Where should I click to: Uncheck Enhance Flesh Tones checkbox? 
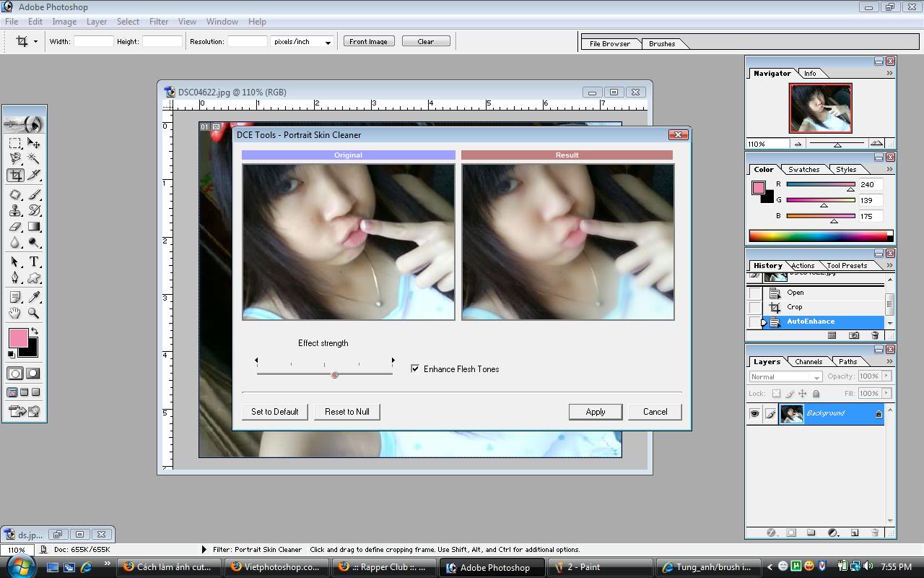pyautogui.click(x=415, y=368)
